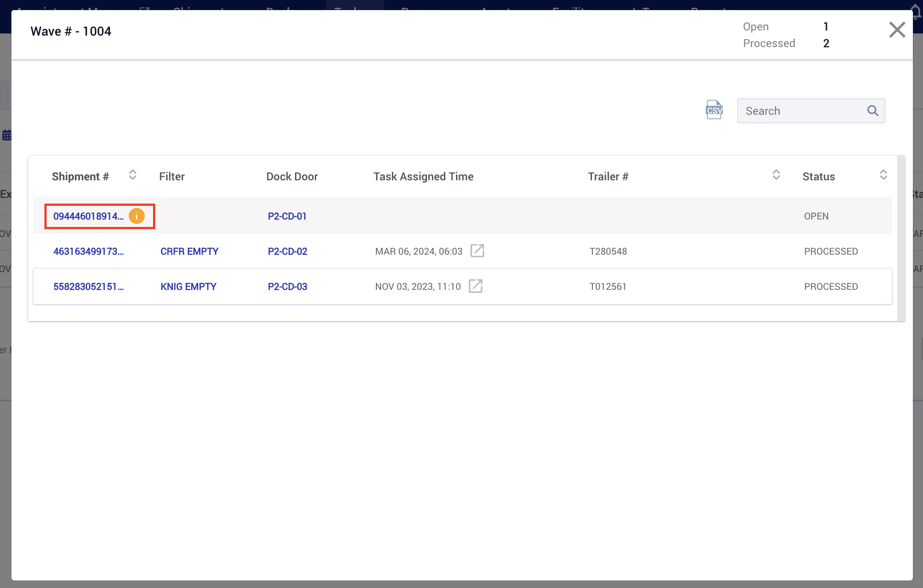Click the calendar icon behind the dialog

(x=7, y=135)
